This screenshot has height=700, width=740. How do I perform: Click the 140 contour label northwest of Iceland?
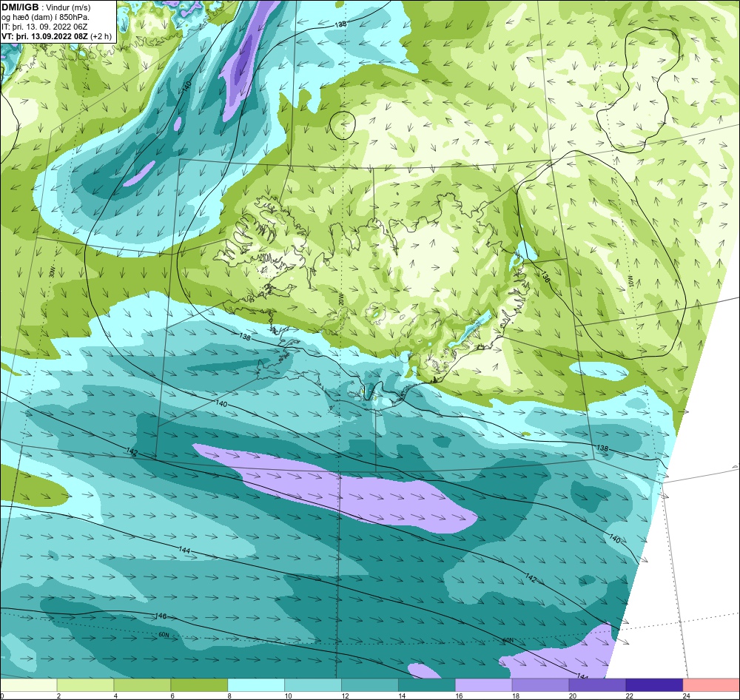[187, 87]
